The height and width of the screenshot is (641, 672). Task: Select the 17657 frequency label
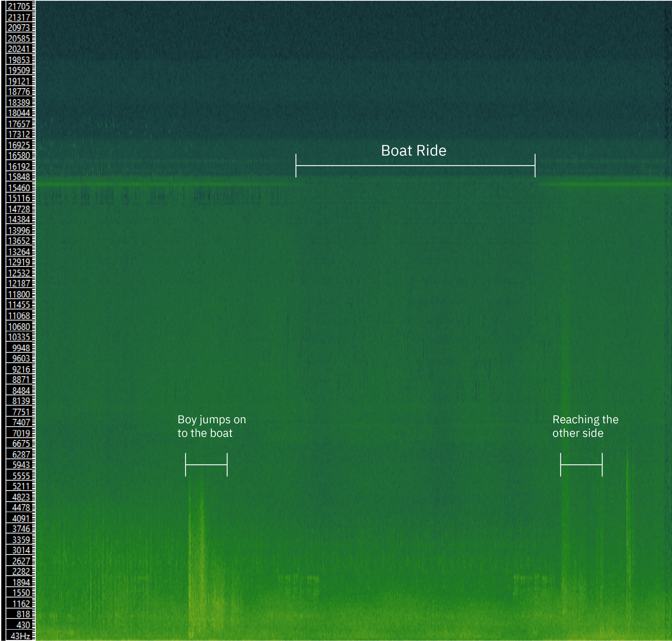pos(19,124)
